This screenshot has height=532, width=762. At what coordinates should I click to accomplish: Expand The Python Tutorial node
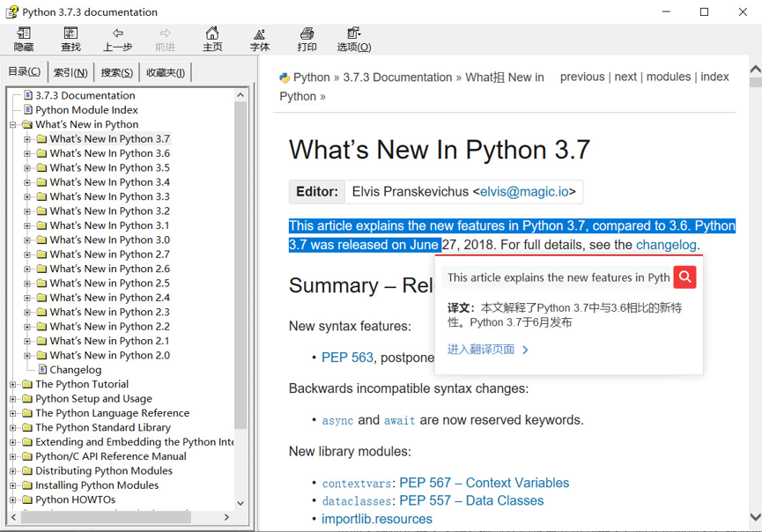click(x=12, y=384)
